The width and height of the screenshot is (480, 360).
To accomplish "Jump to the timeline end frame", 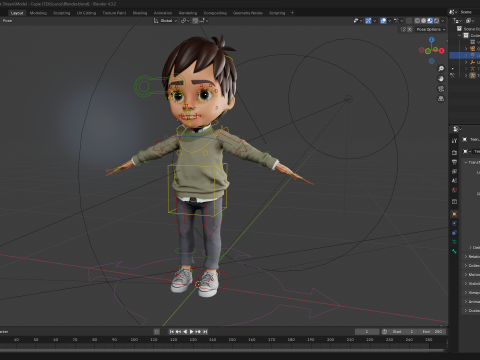I will 205,332.
